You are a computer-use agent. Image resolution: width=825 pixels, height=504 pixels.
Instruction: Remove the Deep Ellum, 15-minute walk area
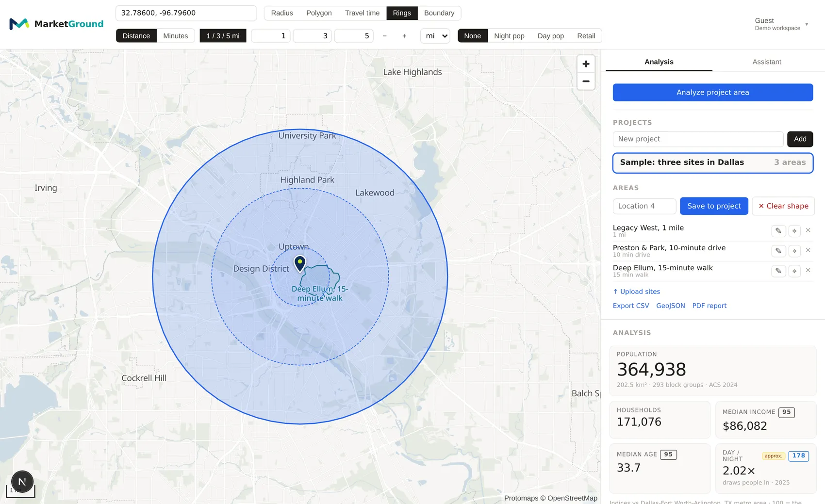pyautogui.click(x=808, y=270)
